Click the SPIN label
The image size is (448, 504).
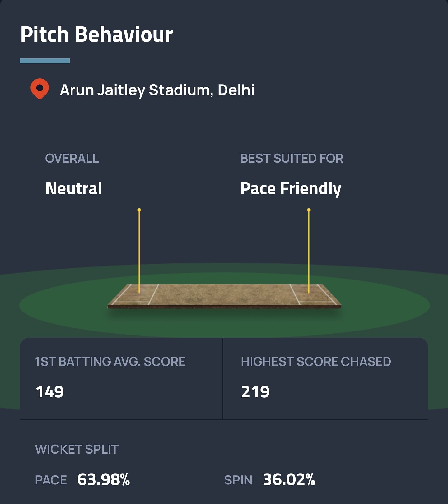[x=238, y=480]
